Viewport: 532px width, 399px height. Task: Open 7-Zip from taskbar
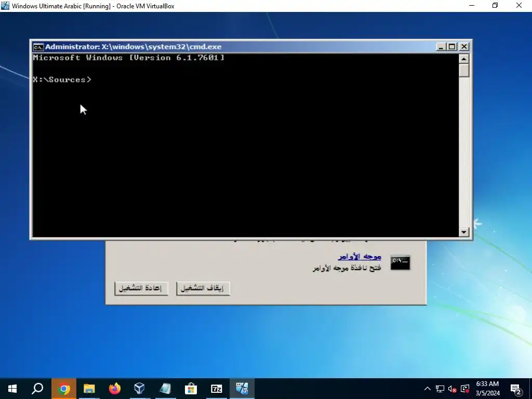217,389
